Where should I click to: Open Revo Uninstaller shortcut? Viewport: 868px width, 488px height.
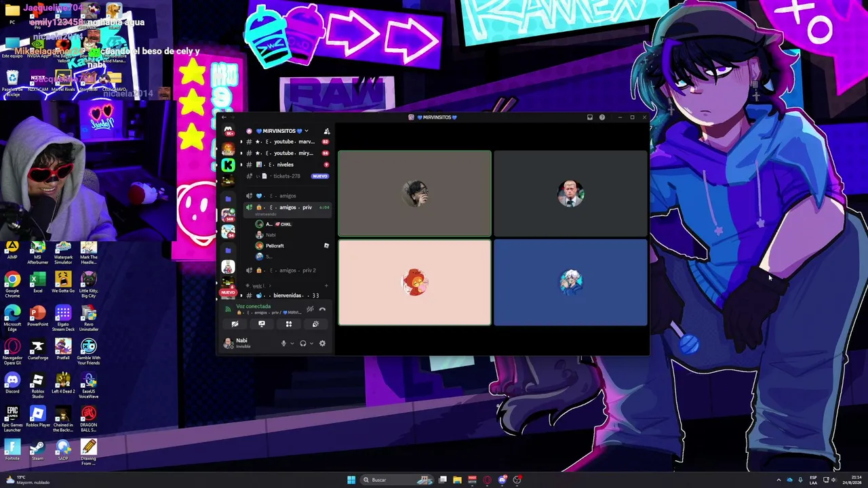(x=88, y=319)
